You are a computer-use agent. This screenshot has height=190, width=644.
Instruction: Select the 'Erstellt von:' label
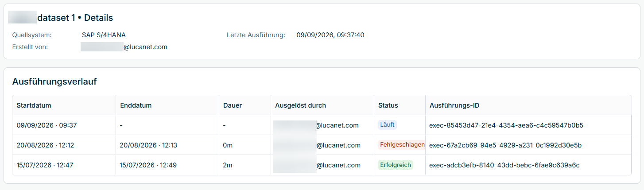click(30, 47)
